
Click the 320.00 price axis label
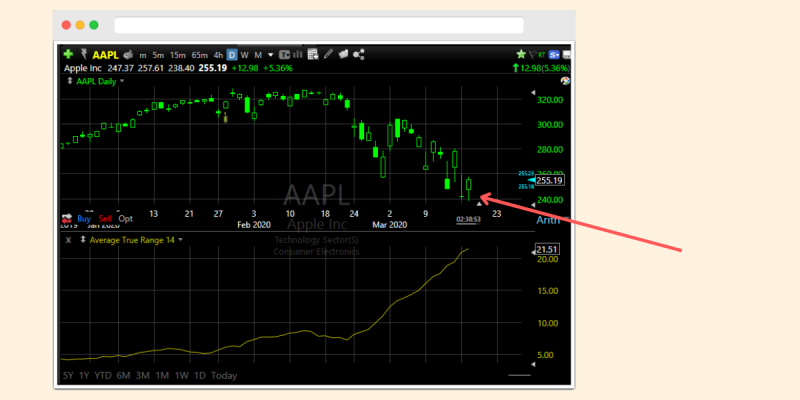[550, 100]
